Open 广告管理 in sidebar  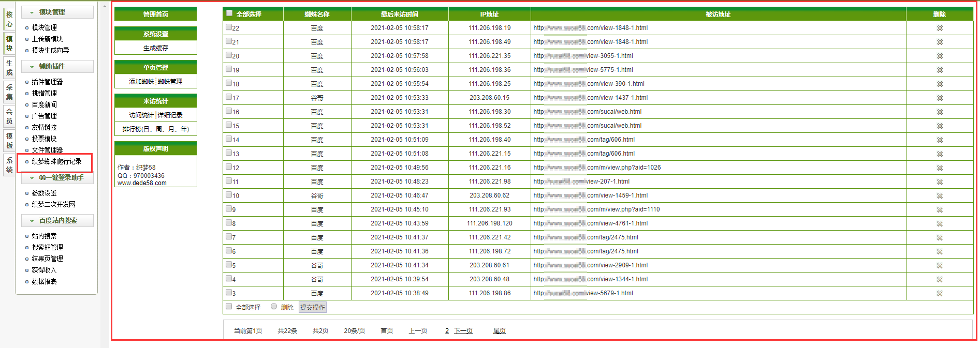pyautogui.click(x=44, y=116)
